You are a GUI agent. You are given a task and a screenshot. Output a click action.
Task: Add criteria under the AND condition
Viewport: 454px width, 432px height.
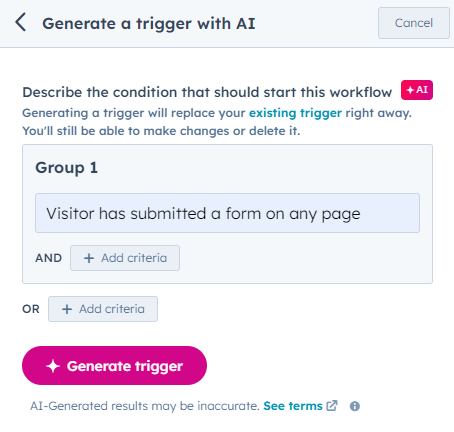click(x=125, y=258)
